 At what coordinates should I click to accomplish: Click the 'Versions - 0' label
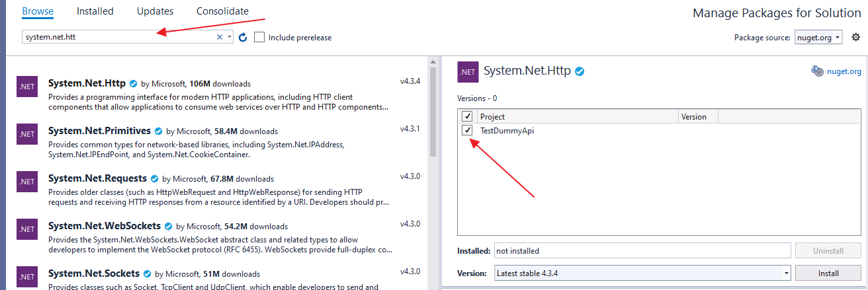[477, 98]
